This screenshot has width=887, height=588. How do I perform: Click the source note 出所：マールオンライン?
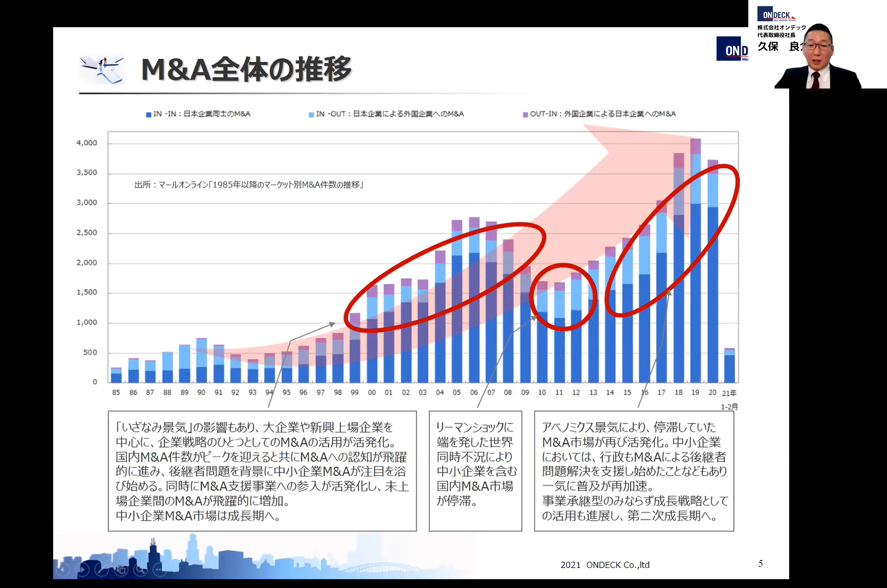point(249,185)
